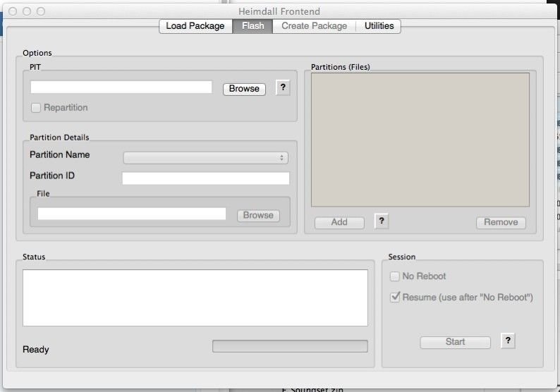Focus the PIT file path field
The image size is (560, 392).
(x=121, y=87)
